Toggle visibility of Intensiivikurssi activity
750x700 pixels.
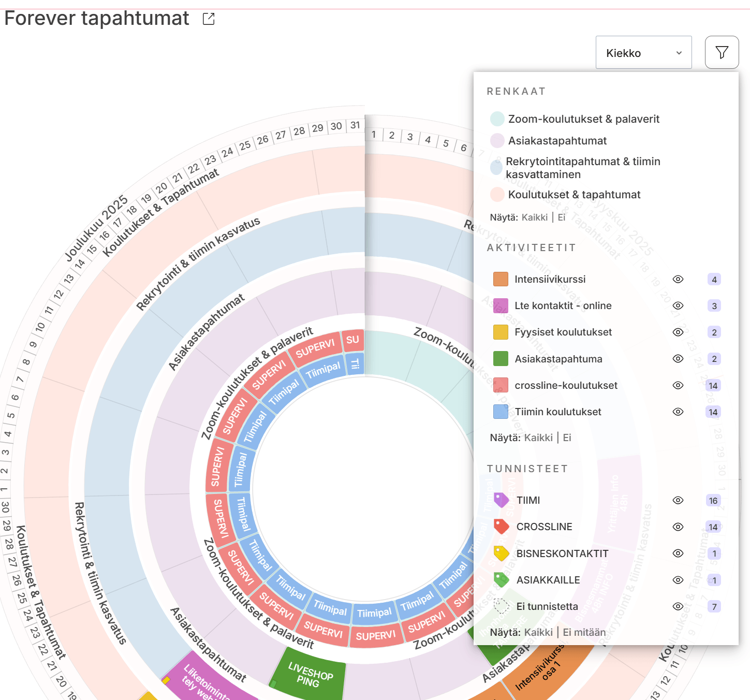click(678, 279)
